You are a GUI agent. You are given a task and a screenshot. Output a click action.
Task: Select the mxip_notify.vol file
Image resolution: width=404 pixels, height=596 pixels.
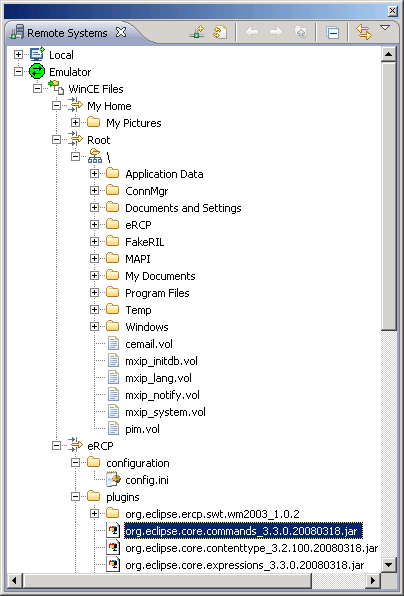pyautogui.click(x=162, y=395)
